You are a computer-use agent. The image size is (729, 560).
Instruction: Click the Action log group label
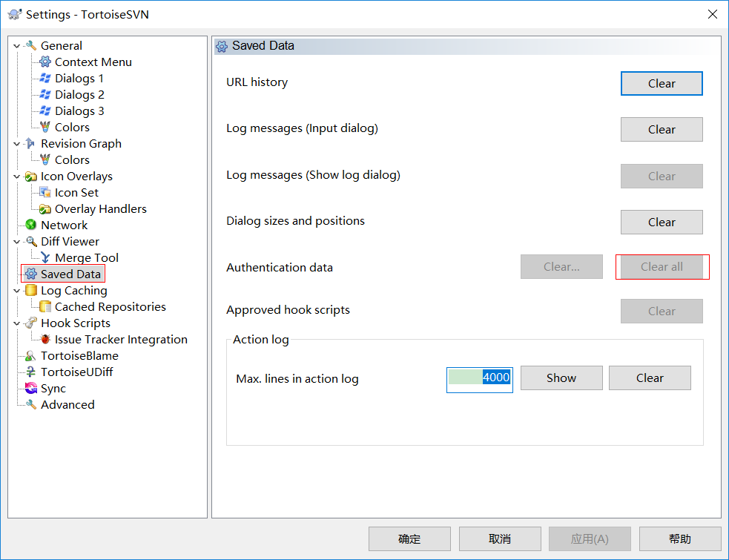(x=261, y=340)
